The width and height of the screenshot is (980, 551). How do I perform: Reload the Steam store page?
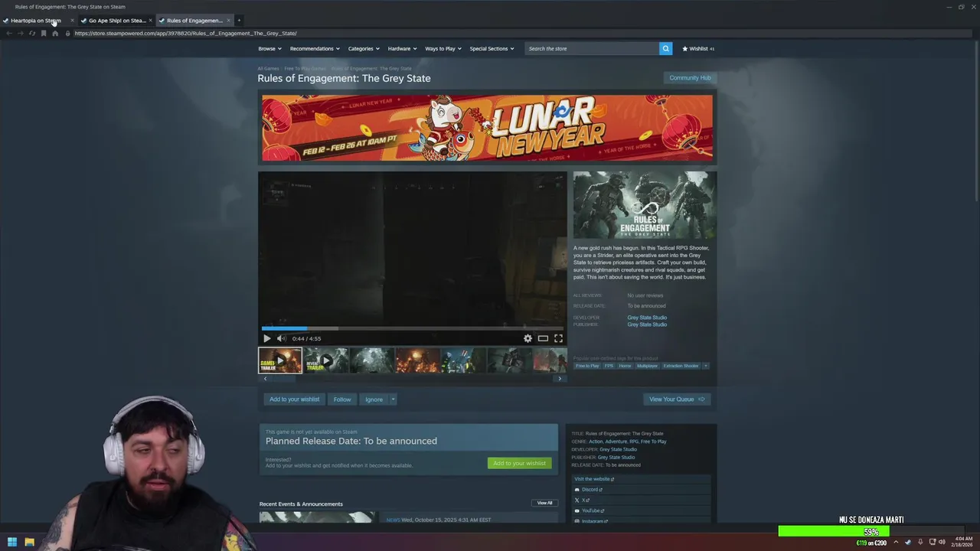point(32,34)
